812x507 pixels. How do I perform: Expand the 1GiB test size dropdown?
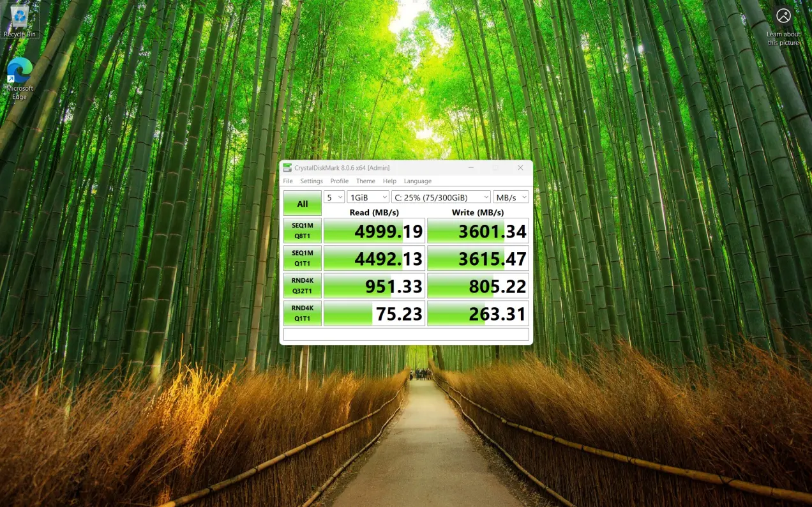(368, 197)
